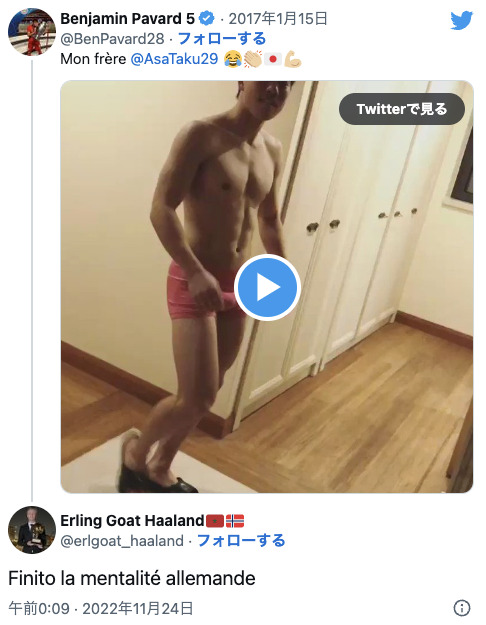Follow @BenPavard28 via フォローする link

pos(222,39)
